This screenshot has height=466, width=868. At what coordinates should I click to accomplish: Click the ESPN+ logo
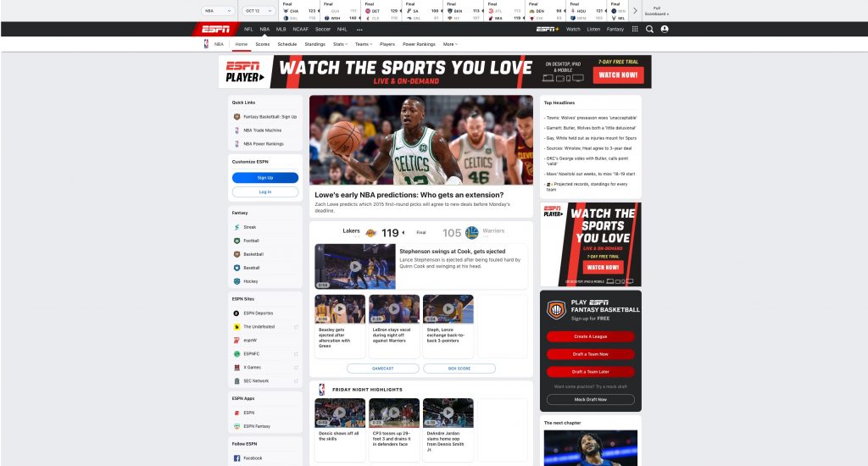tap(547, 29)
